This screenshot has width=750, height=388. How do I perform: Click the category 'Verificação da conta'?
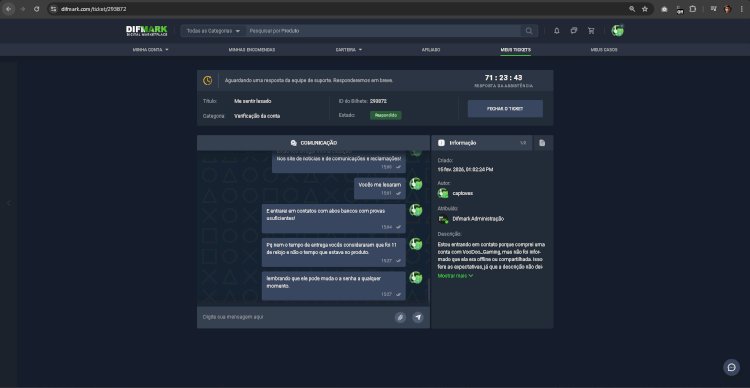pos(257,116)
